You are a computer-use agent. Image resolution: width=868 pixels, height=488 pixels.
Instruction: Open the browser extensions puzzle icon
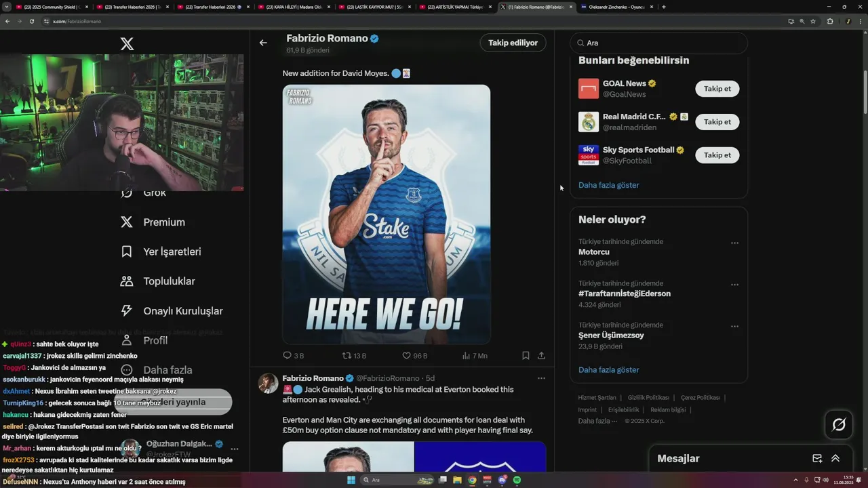coord(830,21)
